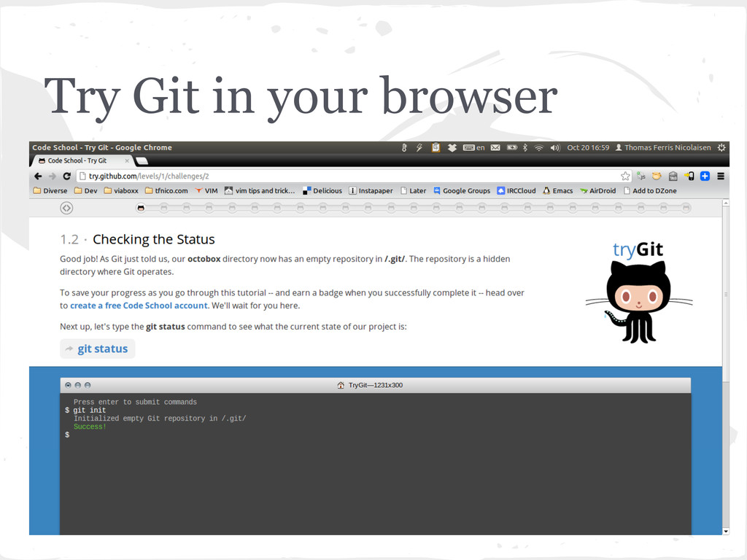This screenshot has height=560, width=747.
Task: Open the Later bookmark
Action: [413, 191]
